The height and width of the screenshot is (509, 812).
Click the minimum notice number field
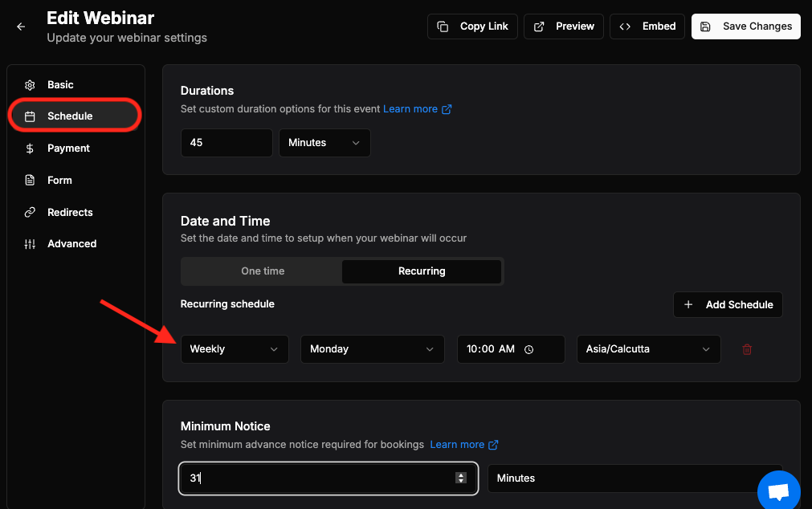pyautogui.click(x=328, y=478)
